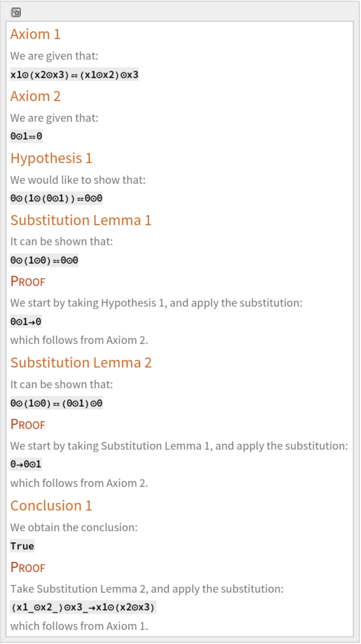
Task: Click the Hypothesis 1 heading
Action: tap(51, 158)
